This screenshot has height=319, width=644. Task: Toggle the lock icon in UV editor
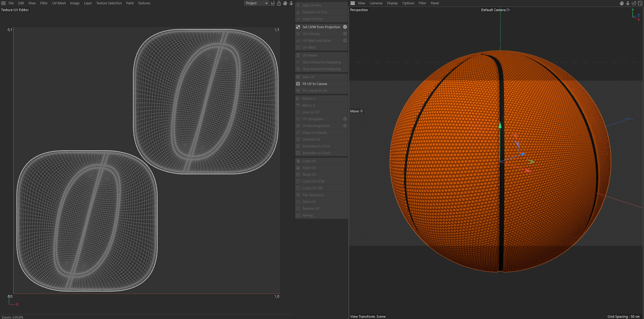279,3
